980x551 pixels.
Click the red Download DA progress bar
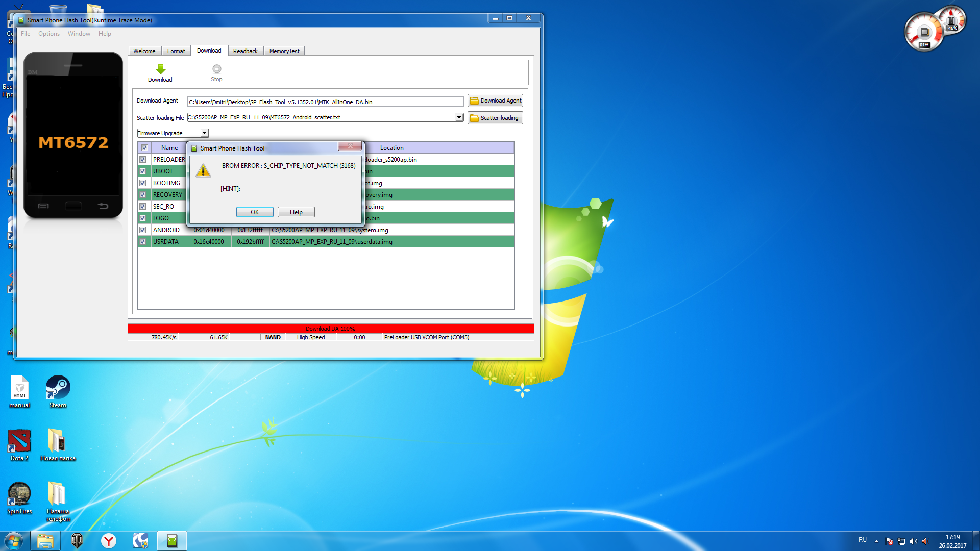pos(331,329)
